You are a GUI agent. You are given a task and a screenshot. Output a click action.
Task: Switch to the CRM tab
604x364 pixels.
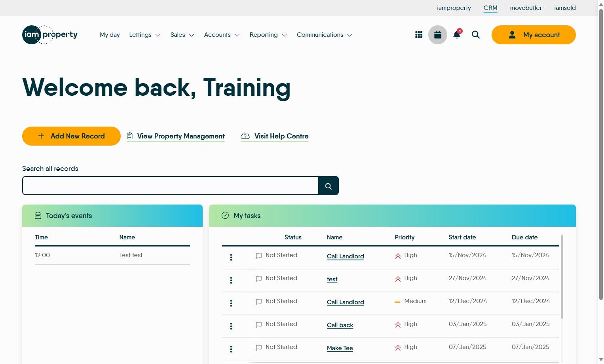coord(490,8)
